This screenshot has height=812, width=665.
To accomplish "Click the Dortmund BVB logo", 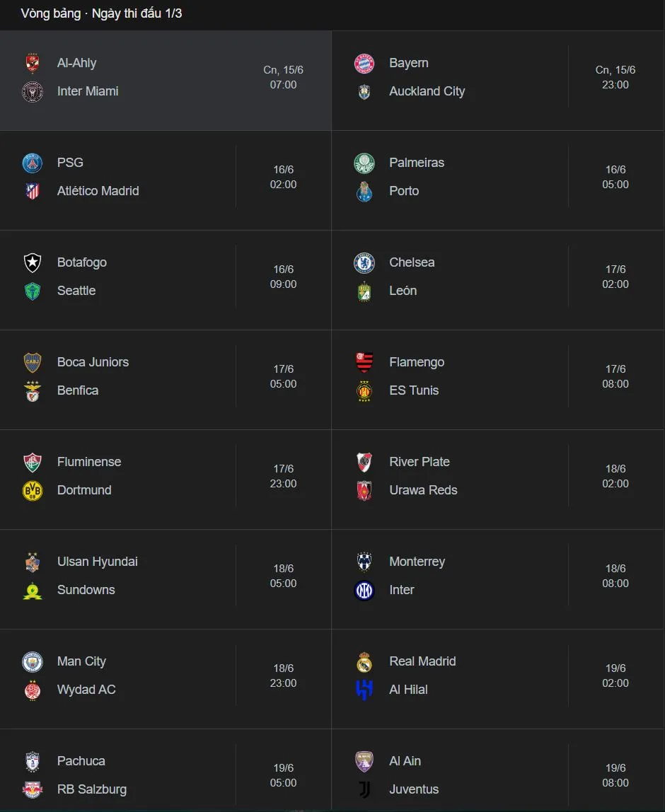I will [x=33, y=490].
